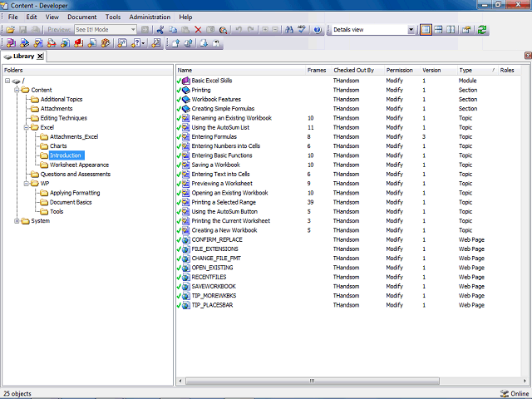
Task: Select the Entering Formulas topic
Action: (214, 136)
